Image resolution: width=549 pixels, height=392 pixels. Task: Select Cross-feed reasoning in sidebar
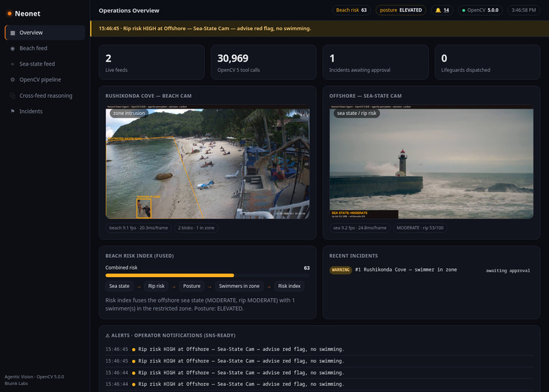[x=44, y=96]
